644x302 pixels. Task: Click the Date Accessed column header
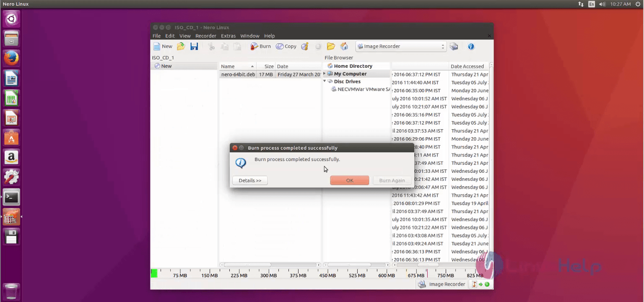pos(469,66)
